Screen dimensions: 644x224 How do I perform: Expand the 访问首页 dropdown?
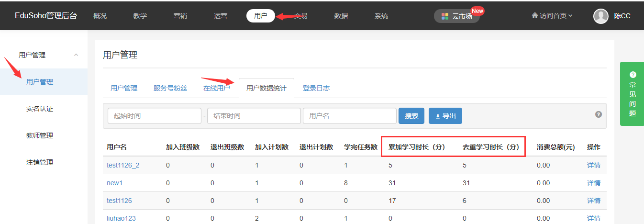(552, 16)
